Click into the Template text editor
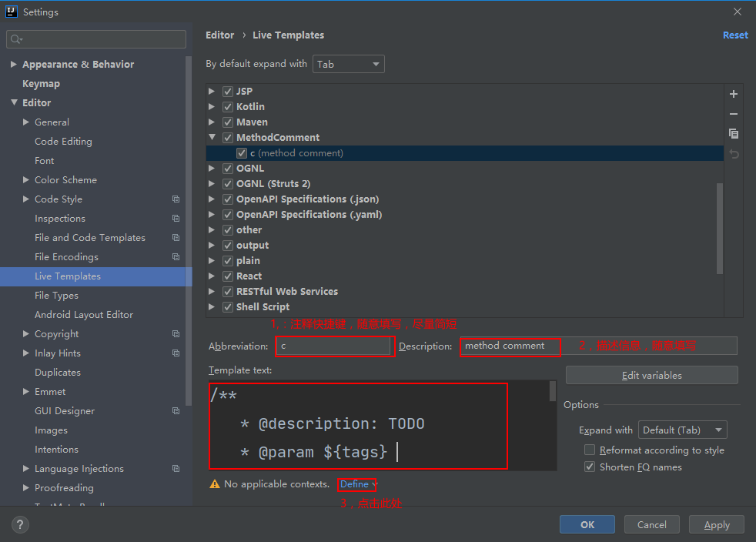Image resolution: width=756 pixels, height=542 pixels. tap(382, 425)
